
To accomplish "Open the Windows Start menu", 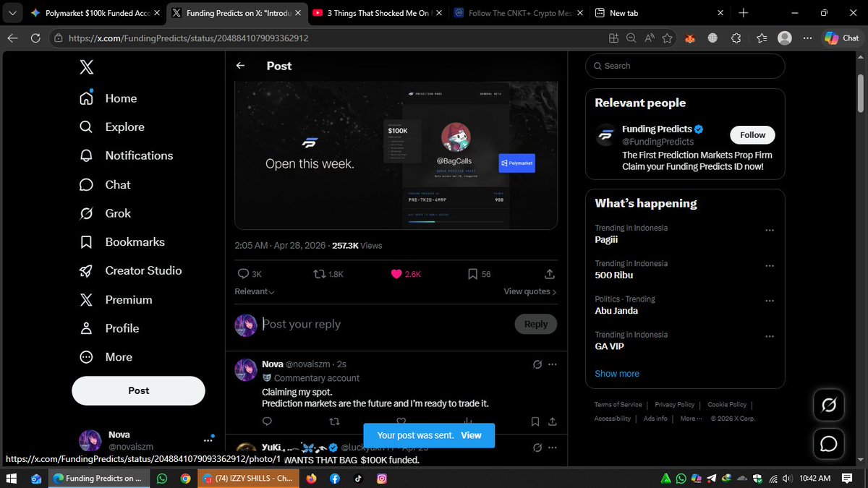I will [12, 478].
